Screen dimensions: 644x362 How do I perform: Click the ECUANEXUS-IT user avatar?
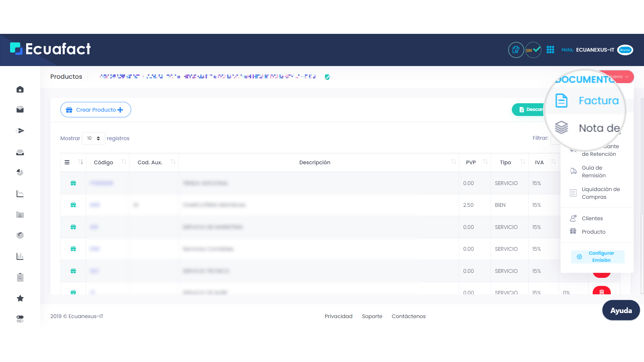tap(625, 50)
